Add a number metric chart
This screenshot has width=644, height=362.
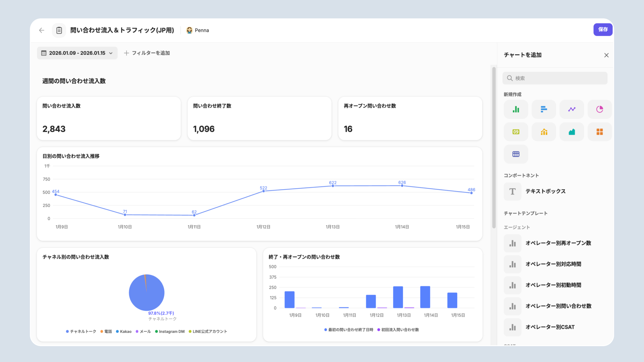tap(516, 132)
